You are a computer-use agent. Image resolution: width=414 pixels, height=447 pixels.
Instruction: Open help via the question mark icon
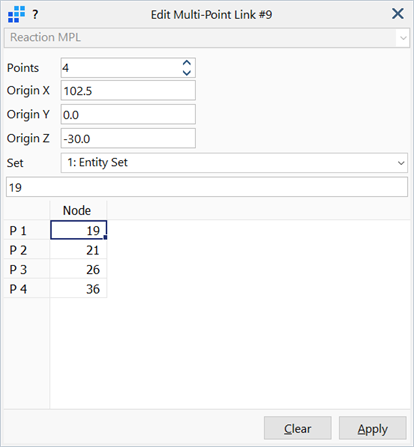point(35,14)
